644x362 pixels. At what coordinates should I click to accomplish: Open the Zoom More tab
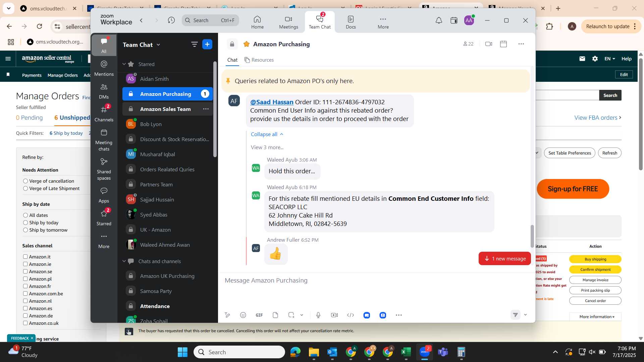click(383, 22)
